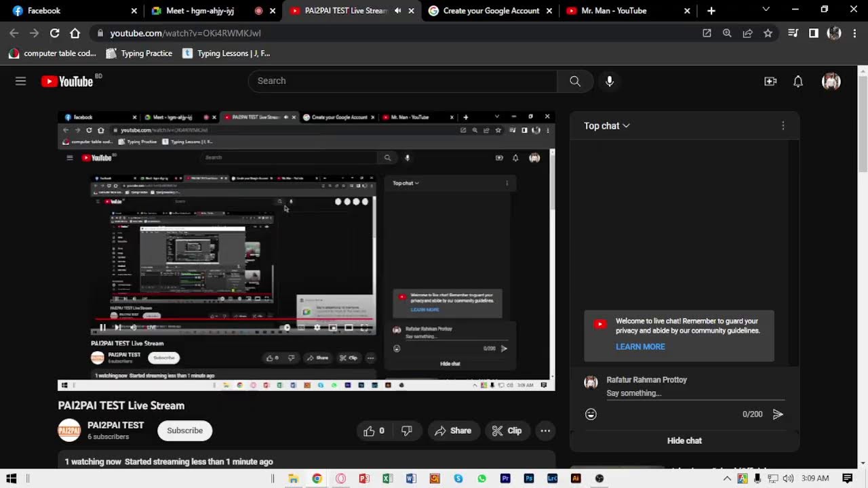Subscribe to the PAI2PAI TEST channel
Viewport: 868px width, 488px height.
(x=185, y=431)
